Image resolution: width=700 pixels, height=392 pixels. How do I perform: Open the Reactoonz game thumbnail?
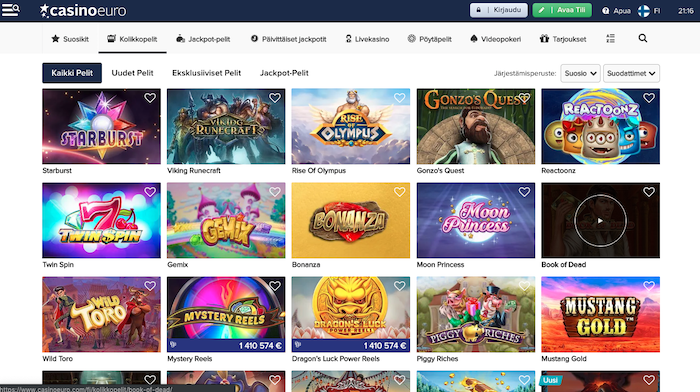point(600,126)
